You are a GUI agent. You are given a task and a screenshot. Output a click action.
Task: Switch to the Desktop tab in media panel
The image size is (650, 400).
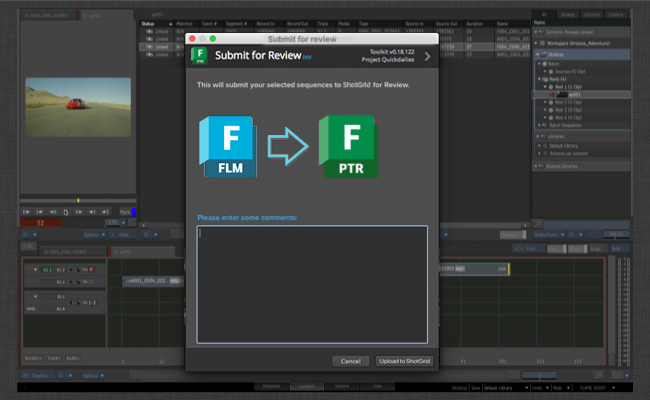(x=568, y=15)
